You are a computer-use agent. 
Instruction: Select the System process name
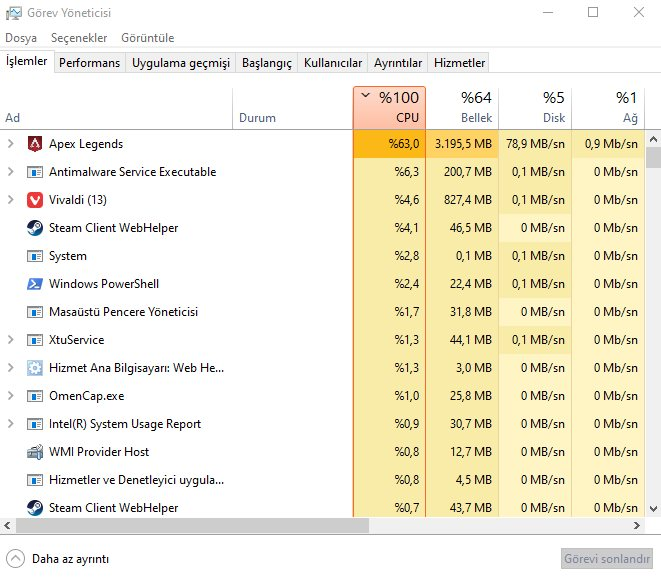pos(67,256)
